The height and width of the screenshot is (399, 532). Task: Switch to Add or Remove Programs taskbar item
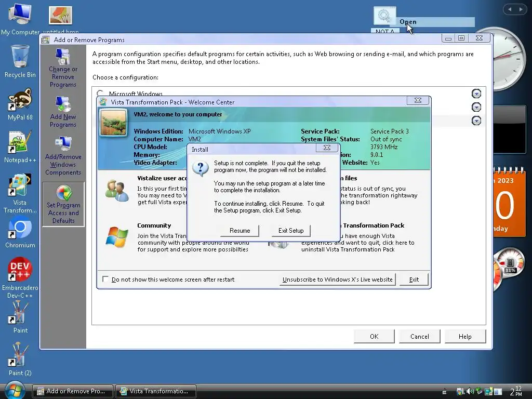point(73,391)
